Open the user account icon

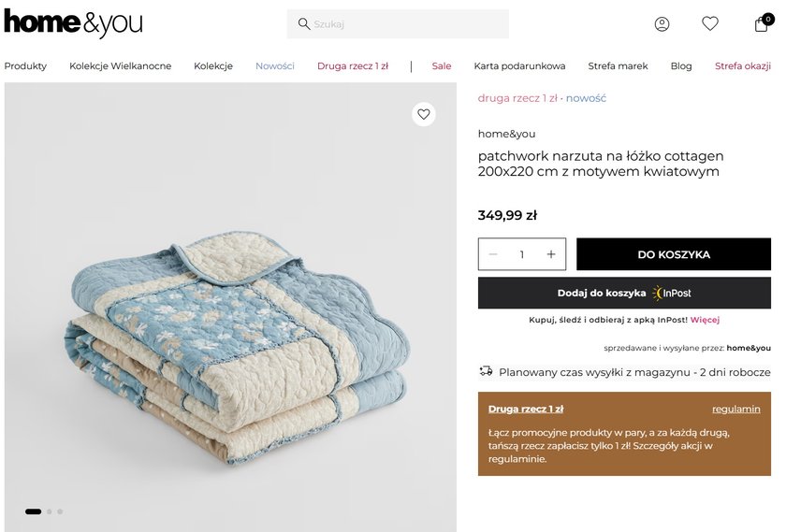(x=662, y=24)
